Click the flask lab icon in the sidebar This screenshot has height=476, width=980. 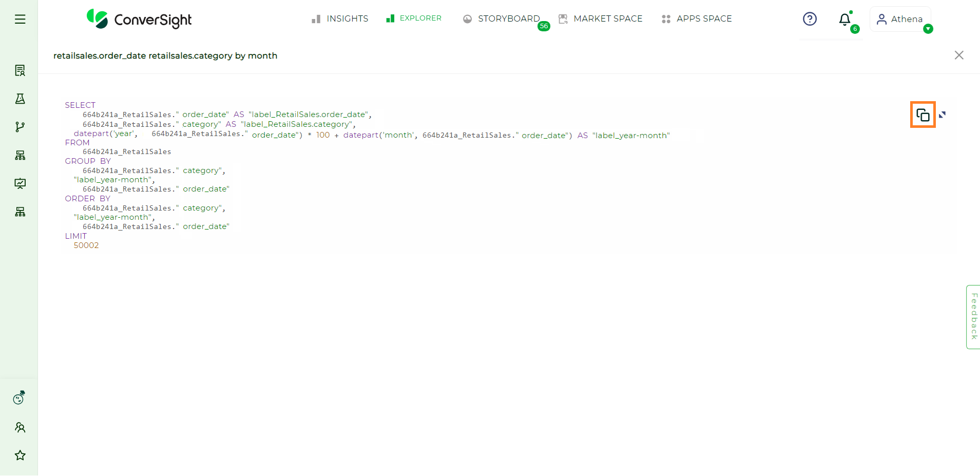(20, 99)
